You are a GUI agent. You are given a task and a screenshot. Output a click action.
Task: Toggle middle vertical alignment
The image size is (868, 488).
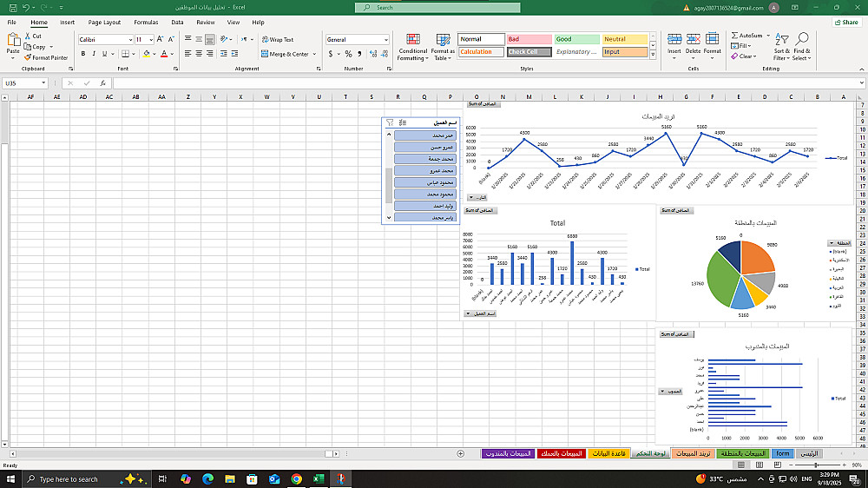click(199, 39)
